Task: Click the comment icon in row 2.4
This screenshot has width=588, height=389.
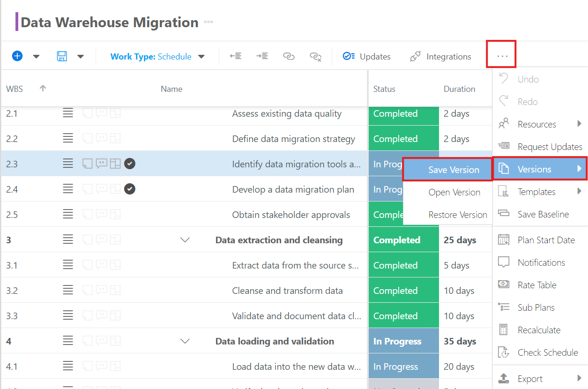Action: coord(101,189)
